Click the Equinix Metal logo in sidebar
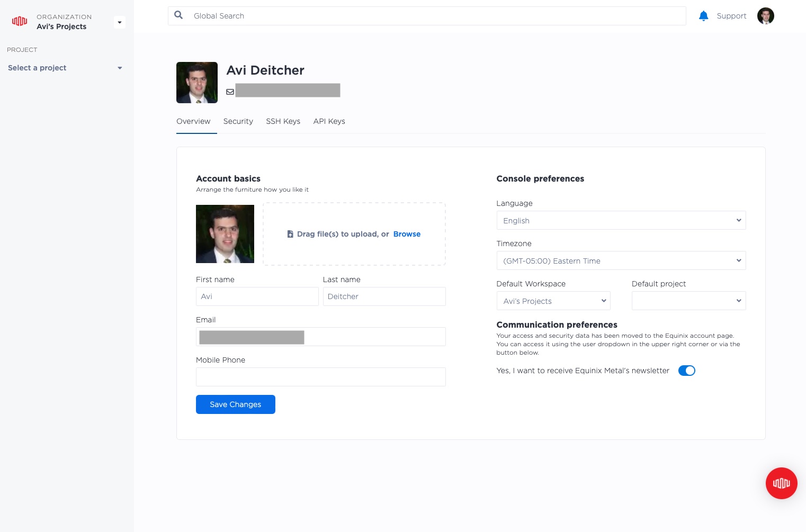 pos(20,21)
